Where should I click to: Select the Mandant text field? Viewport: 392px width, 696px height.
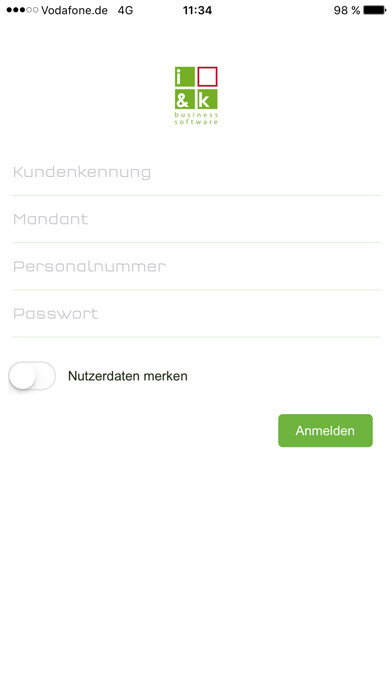tap(197, 219)
